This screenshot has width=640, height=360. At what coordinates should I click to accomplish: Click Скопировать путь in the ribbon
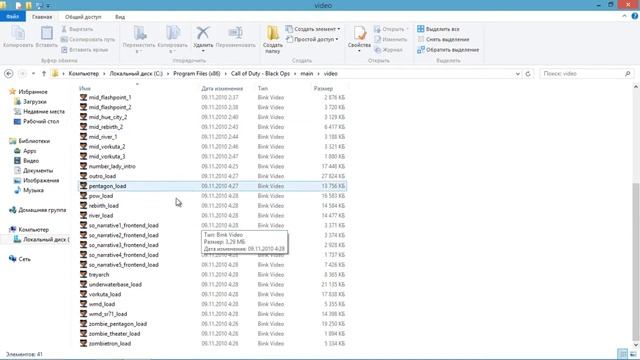[87, 39]
